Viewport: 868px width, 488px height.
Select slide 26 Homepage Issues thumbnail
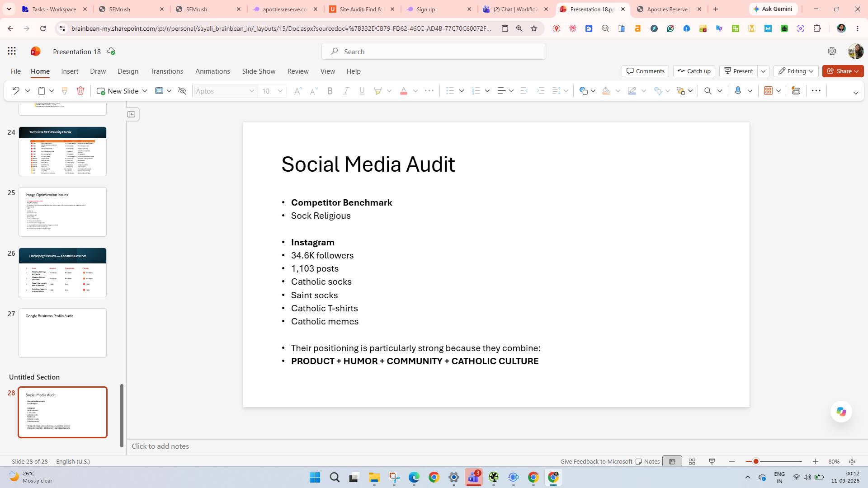62,272
